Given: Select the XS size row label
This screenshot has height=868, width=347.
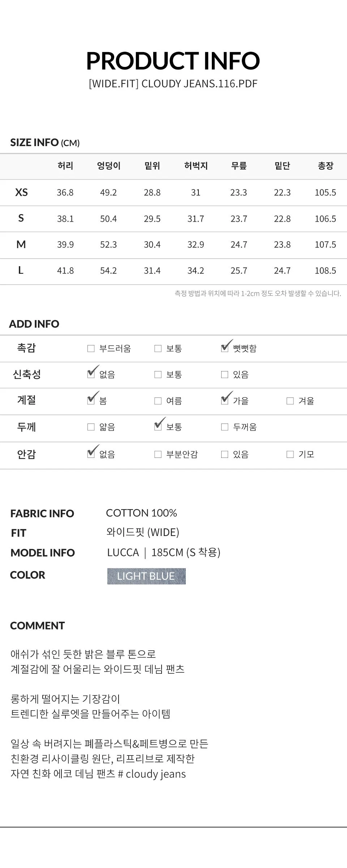Looking at the screenshot, I should (21, 192).
